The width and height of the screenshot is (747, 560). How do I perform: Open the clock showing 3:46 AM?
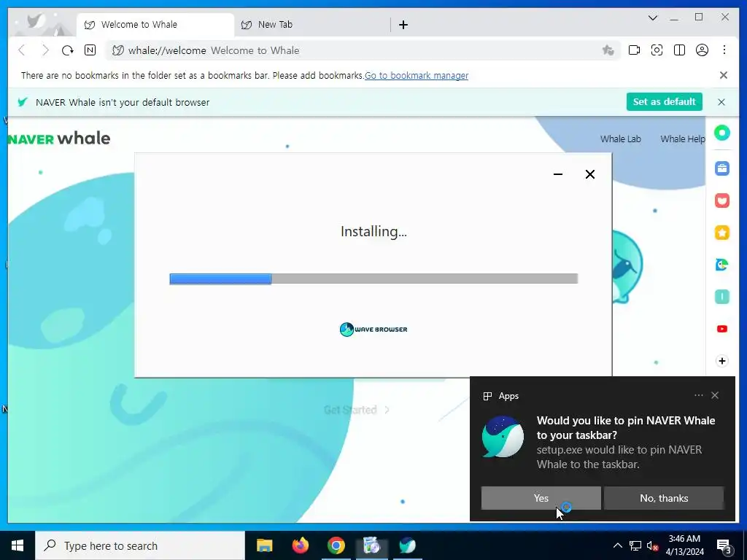click(684, 545)
